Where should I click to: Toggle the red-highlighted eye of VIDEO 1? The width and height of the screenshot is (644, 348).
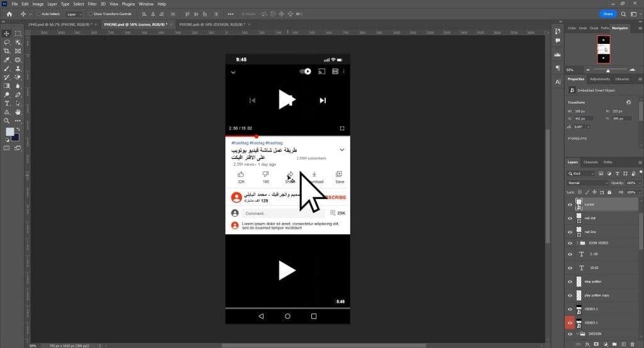[570, 323]
